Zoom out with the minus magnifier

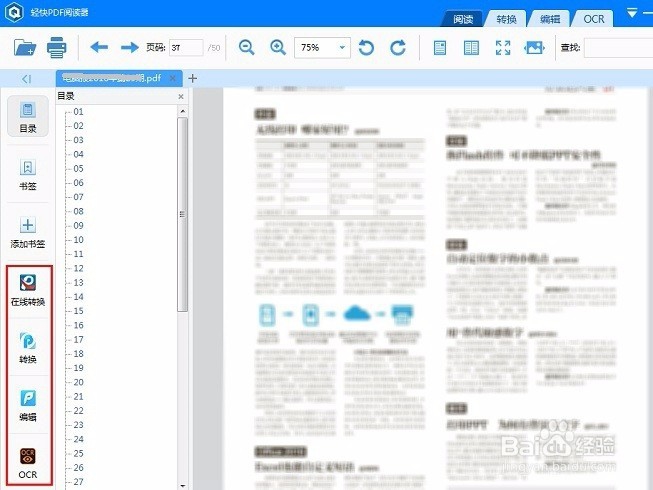(x=247, y=47)
